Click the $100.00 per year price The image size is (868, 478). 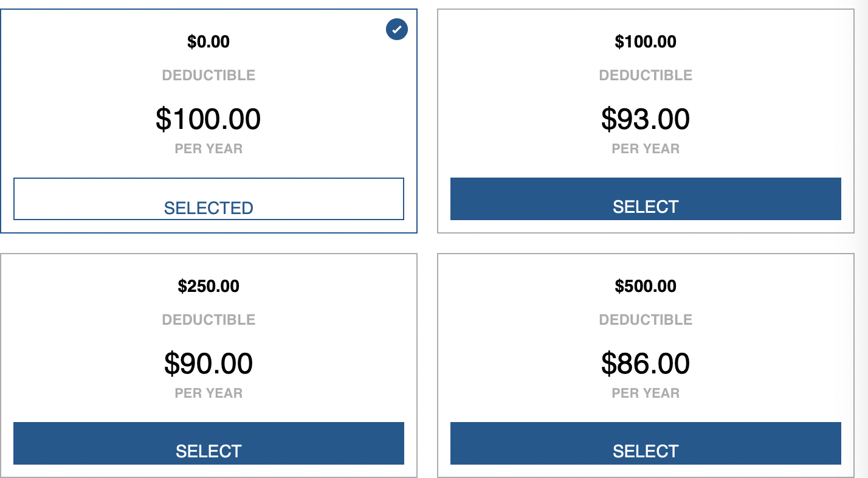tap(208, 119)
